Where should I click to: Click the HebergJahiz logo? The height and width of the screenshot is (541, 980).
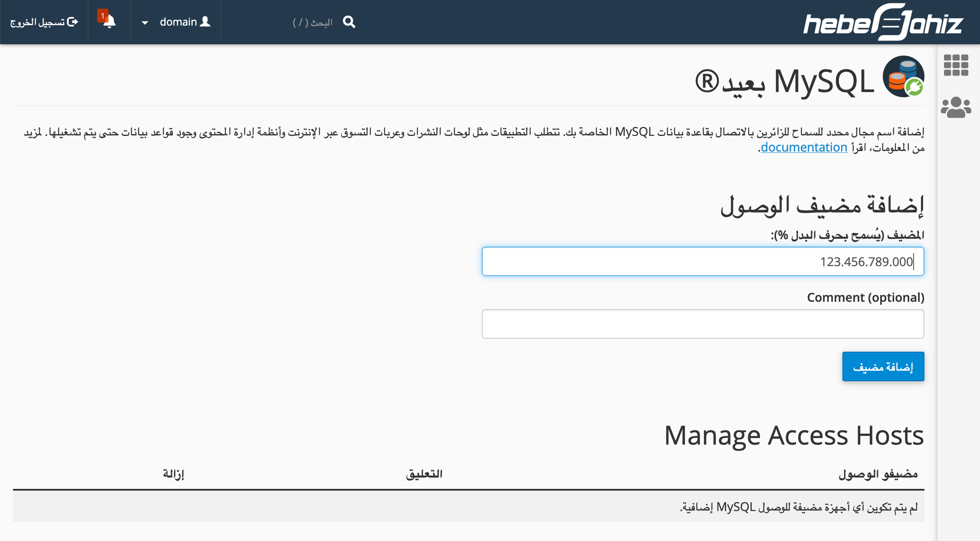(883, 22)
